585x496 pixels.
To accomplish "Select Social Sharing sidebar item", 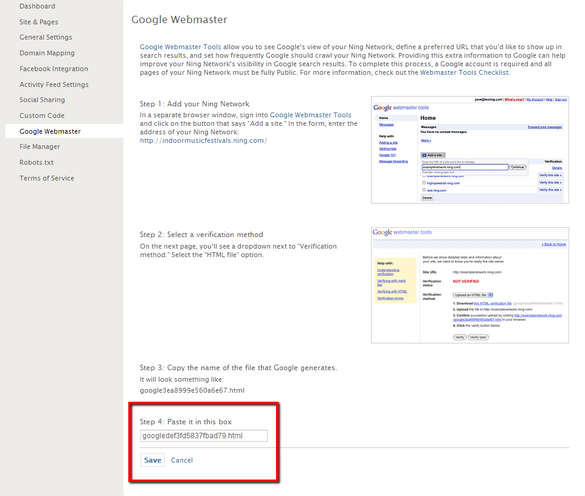I will click(42, 100).
